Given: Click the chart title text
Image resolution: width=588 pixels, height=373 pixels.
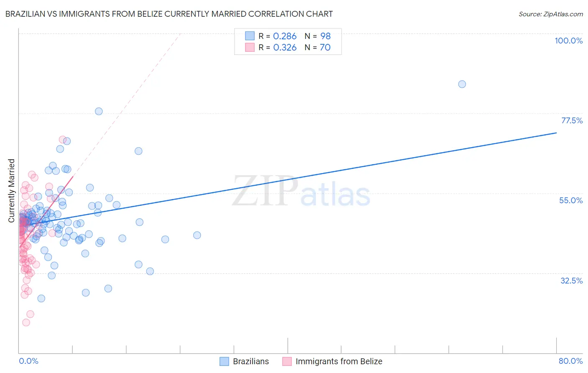Looking at the screenshot, I should point(169,14).
